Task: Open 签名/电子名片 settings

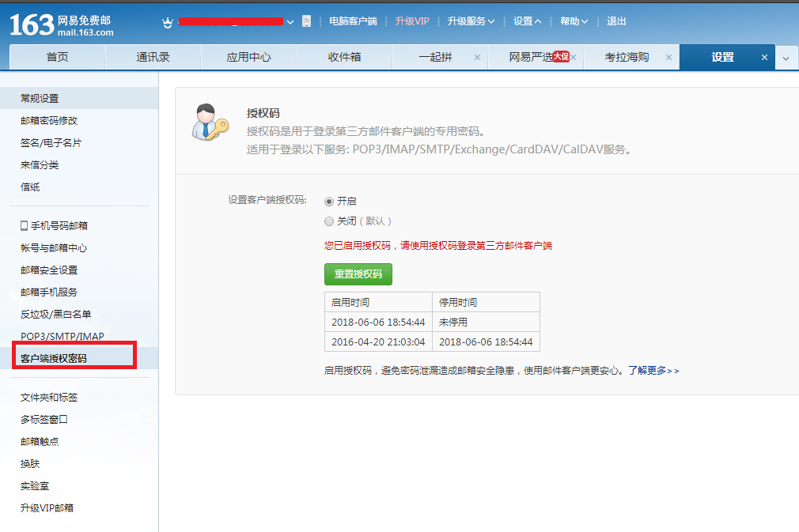Action: 51,143
